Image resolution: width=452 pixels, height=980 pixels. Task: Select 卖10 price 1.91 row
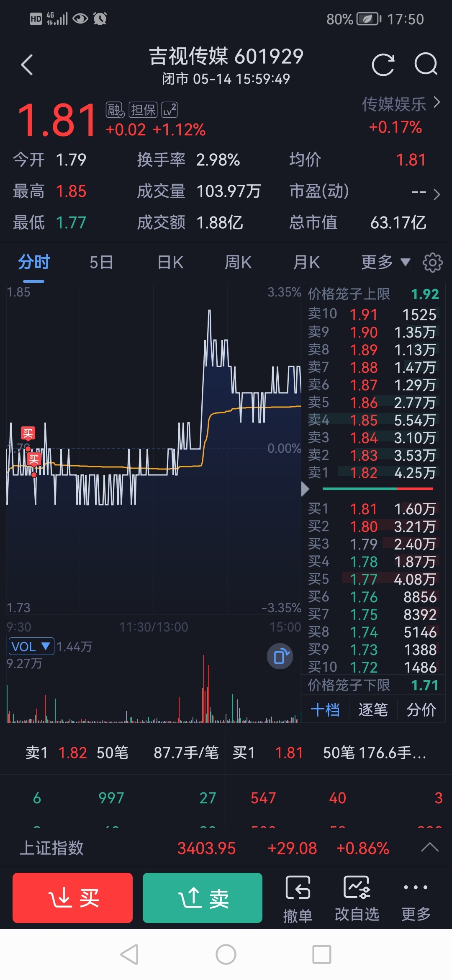(373, 315)
